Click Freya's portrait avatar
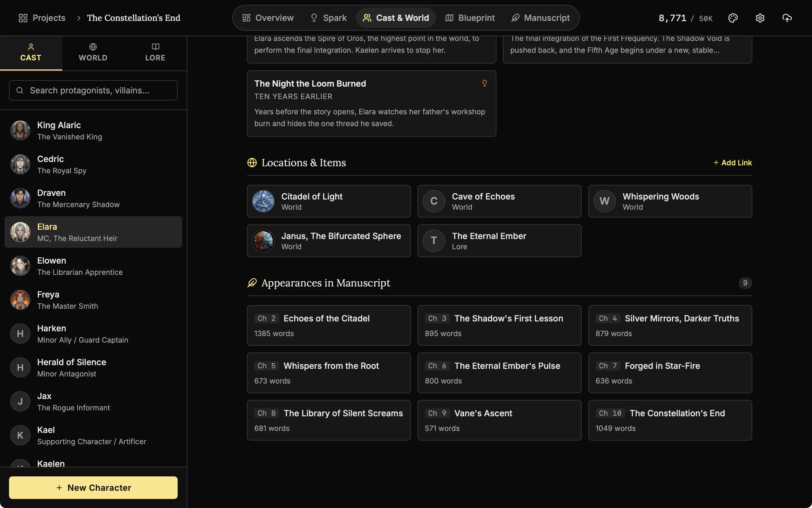The width and height of the screenshot is (812, 508). [20, 300]
